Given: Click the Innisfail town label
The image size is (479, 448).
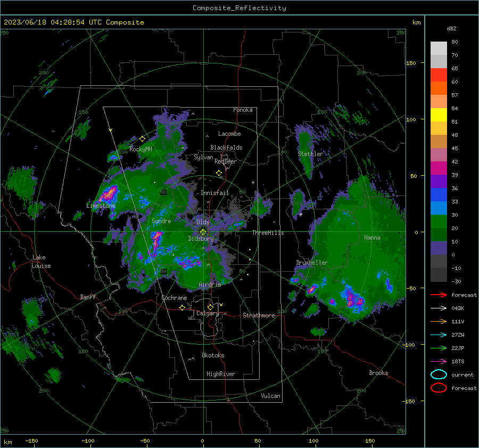Looking at the screenshot, I should tap(215, 193).
